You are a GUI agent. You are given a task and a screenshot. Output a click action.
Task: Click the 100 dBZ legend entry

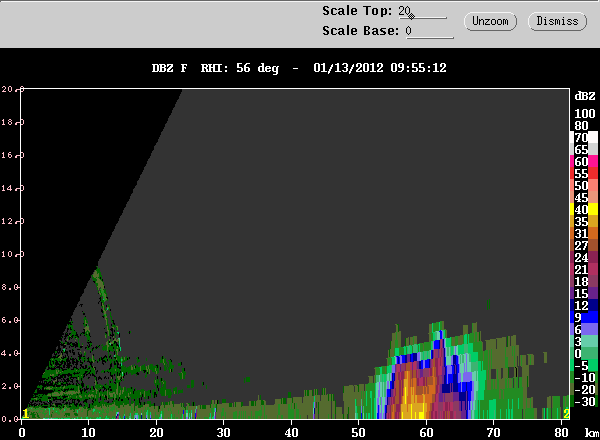click(x=583, y=113)
